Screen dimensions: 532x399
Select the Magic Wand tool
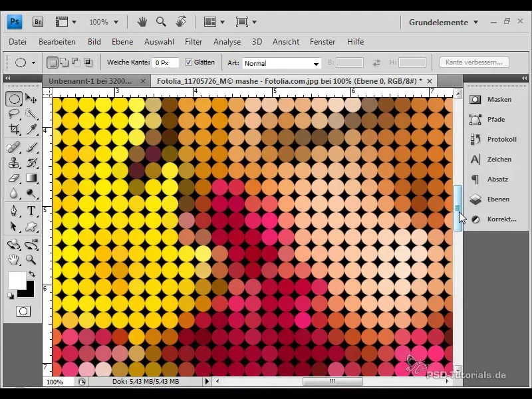click(31, 114)
